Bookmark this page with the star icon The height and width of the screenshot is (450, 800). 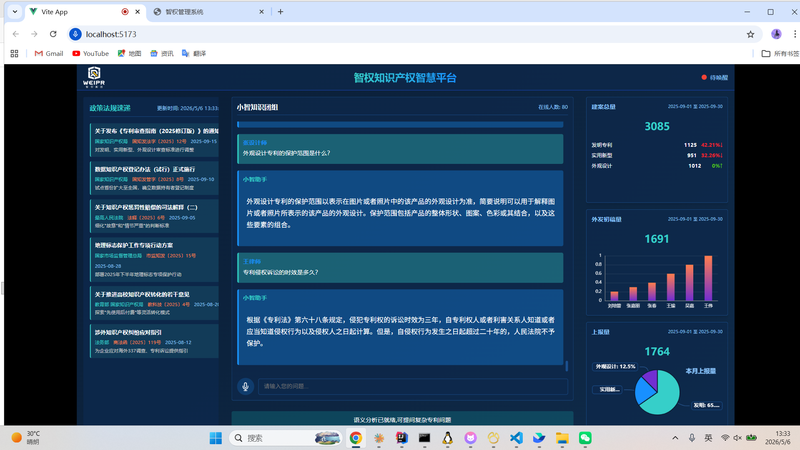point(750,34)
